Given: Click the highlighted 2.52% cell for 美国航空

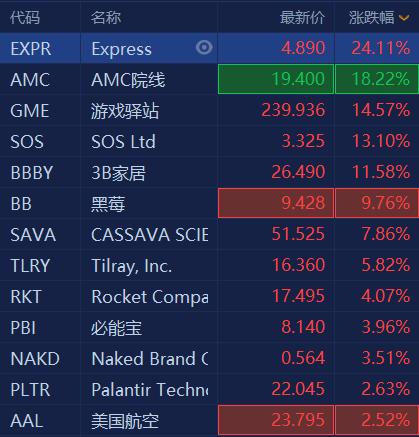Looking at the screenshot, I should [377, 420].
